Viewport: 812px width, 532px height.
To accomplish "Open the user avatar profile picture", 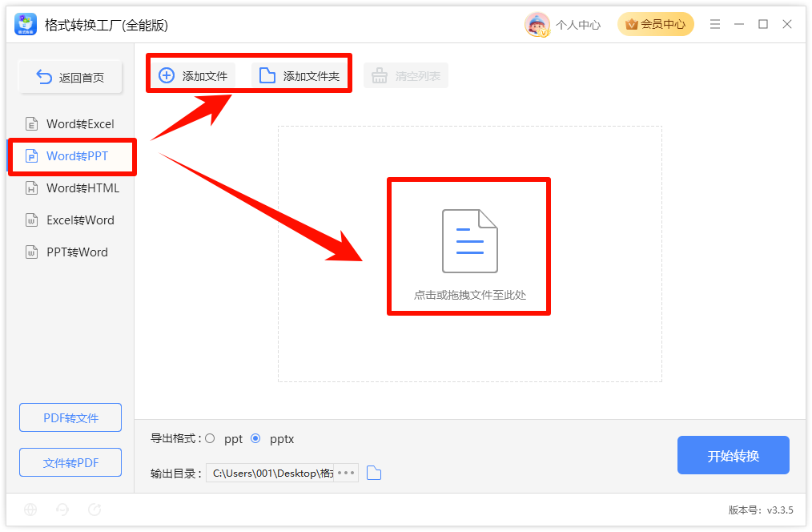I will coord(537,24).
